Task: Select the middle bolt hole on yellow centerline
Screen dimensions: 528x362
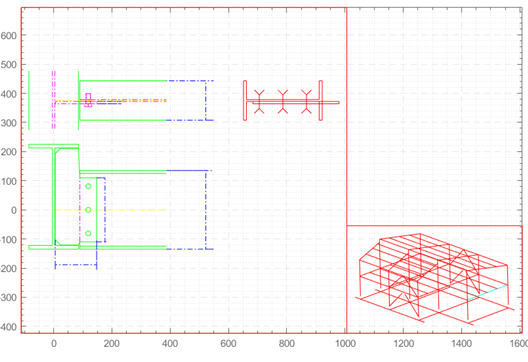Action: coord(88,210)
